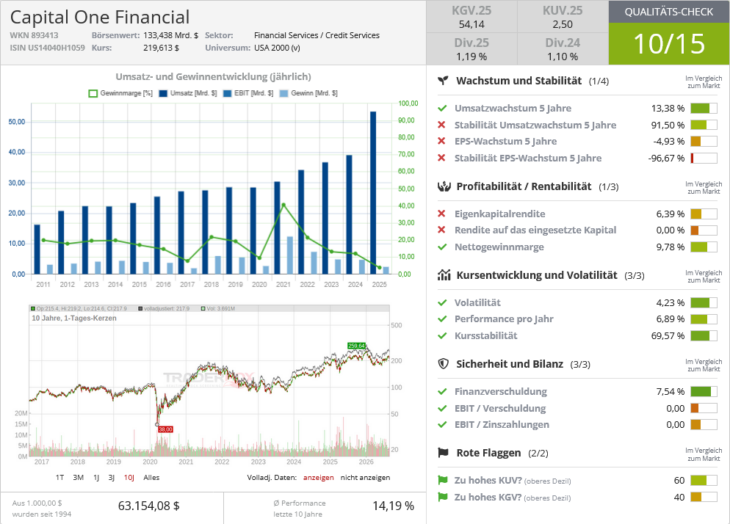Click green check next to Nettogewinnmarge

pyautogui.click(x=442, y=247)
